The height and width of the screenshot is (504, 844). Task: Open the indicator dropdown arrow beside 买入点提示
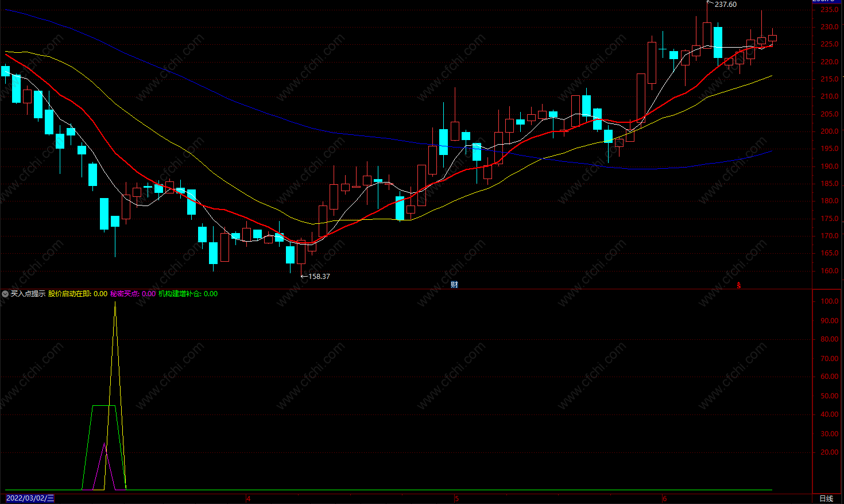(x=5, y=293)
